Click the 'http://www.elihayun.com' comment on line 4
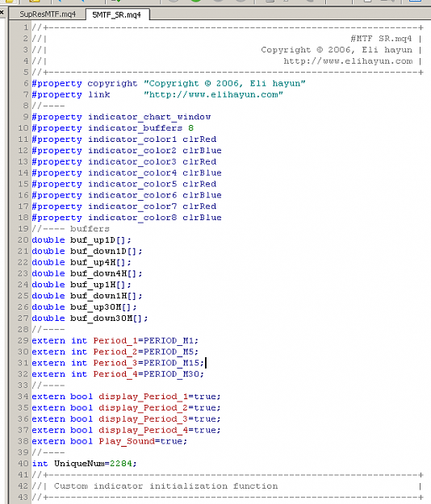Screen dimensions: 431x504 348,61
